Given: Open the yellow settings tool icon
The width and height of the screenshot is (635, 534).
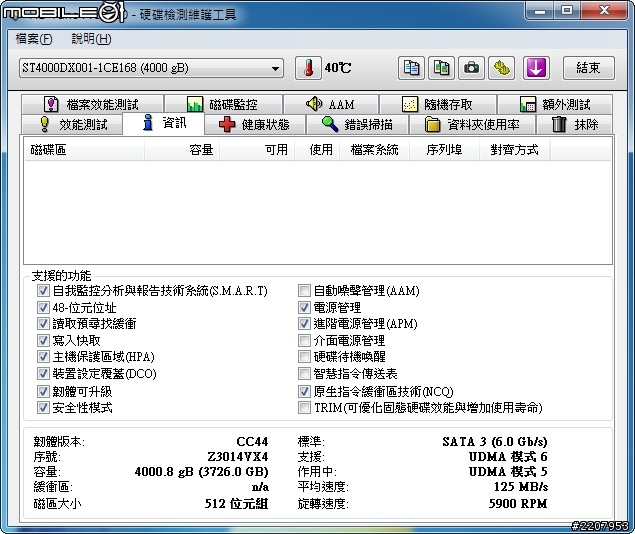Looking at the screenshot, I should 502,68.
